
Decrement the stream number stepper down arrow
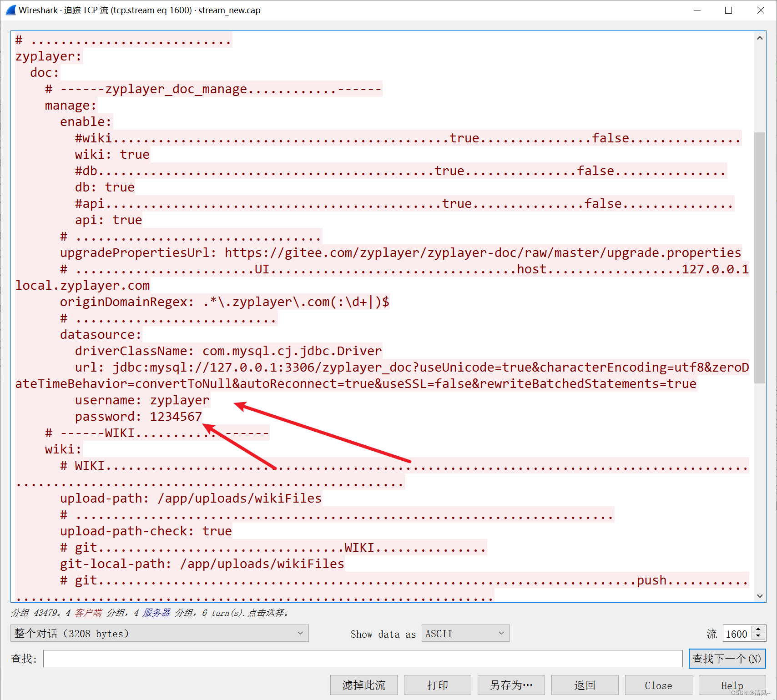(758, 637)
